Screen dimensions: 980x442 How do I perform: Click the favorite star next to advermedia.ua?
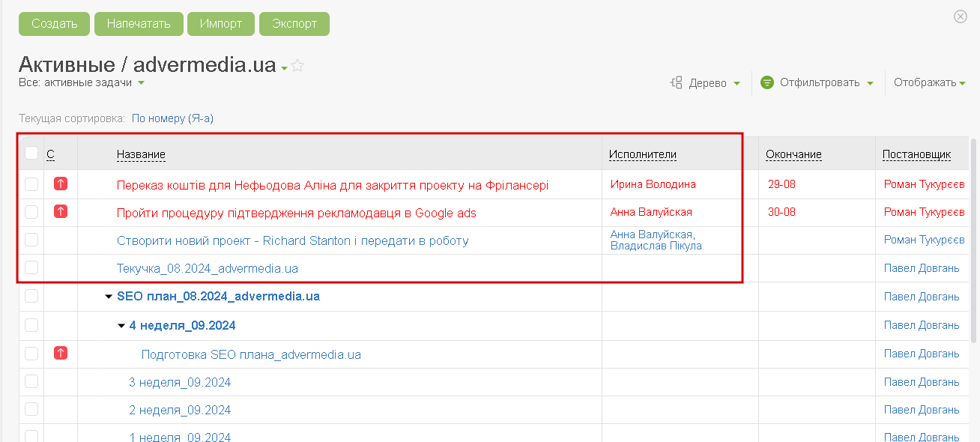297,66
